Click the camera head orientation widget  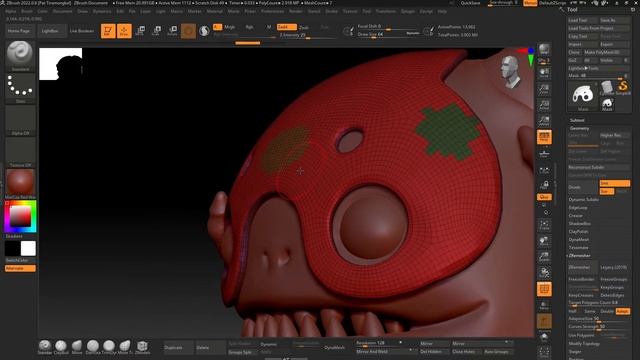pyautogui.click(x=510, y=71)
